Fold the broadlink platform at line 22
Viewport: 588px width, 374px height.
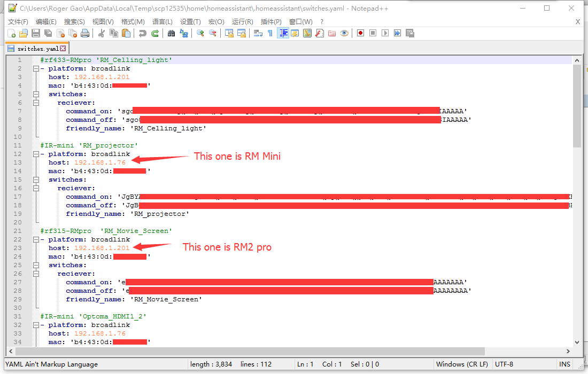pyautogui.click(x=35, y=239)
